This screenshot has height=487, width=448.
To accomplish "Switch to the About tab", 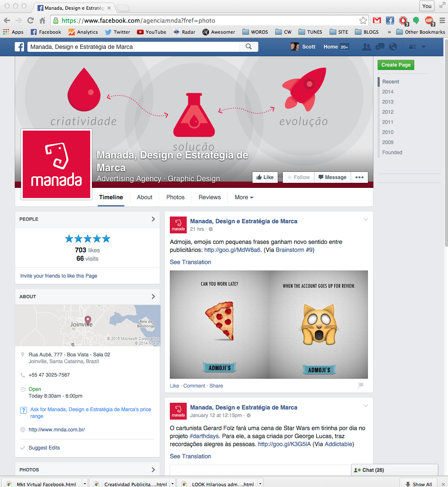I will click(145, 197).
